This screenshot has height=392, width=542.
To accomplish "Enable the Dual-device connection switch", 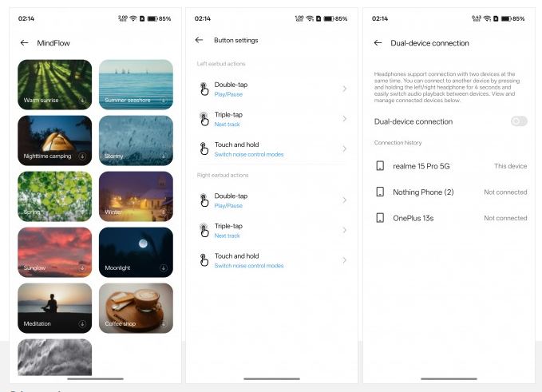I will point(519,121).
